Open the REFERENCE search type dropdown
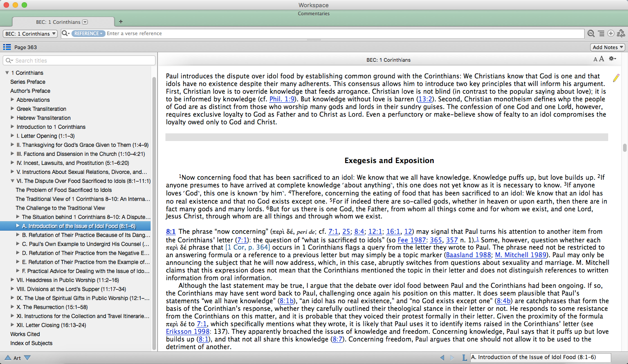The image size is (628, 364). click(88, 34)
